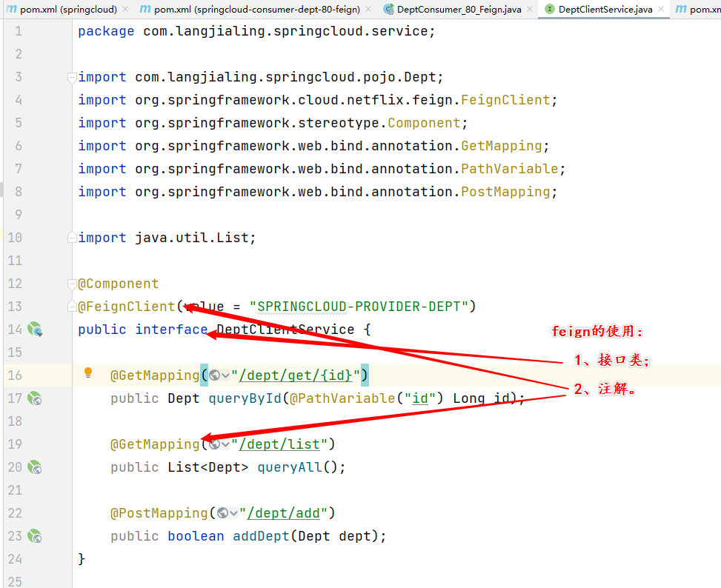
Task: Click the Maven icon on the springcloud-consumer-dept-80-feign tab
Action: coord(145,9)
